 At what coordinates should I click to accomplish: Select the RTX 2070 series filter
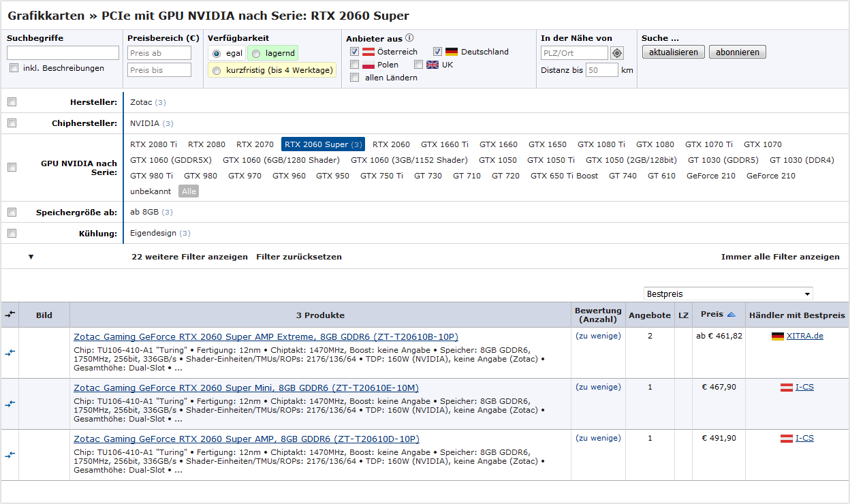255,144
